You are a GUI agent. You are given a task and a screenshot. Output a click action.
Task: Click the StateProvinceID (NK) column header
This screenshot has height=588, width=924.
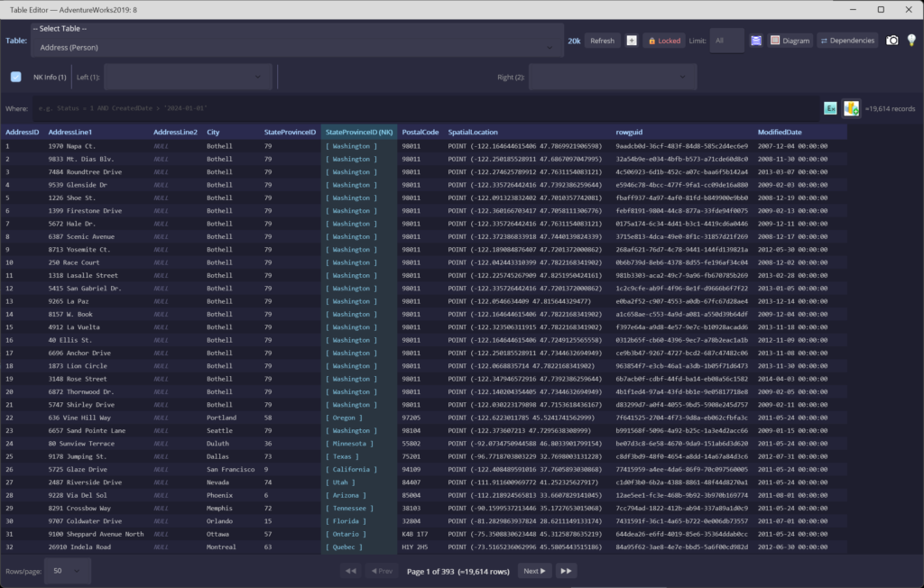359,132
